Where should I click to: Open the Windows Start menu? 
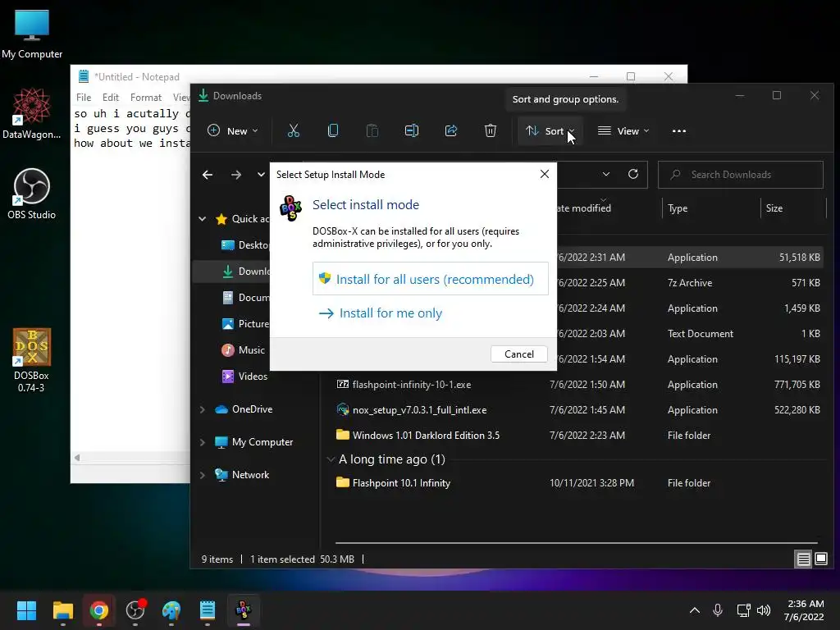click(26, 610)
